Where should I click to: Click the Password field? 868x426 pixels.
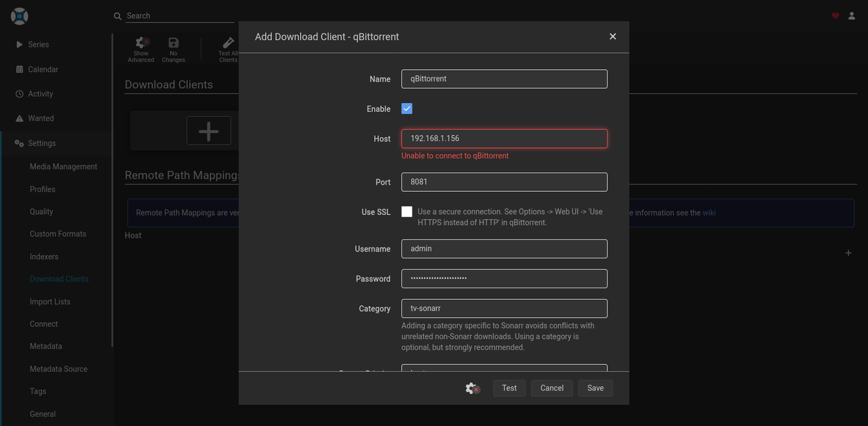click(x=505, y=278)
